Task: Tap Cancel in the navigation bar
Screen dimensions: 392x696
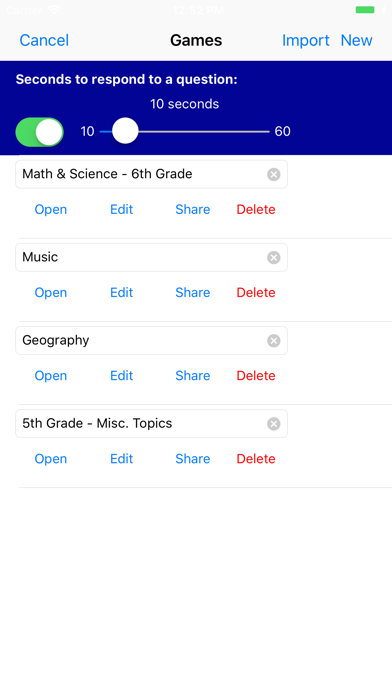Action: pyautogui.click(x=44, y=40)
